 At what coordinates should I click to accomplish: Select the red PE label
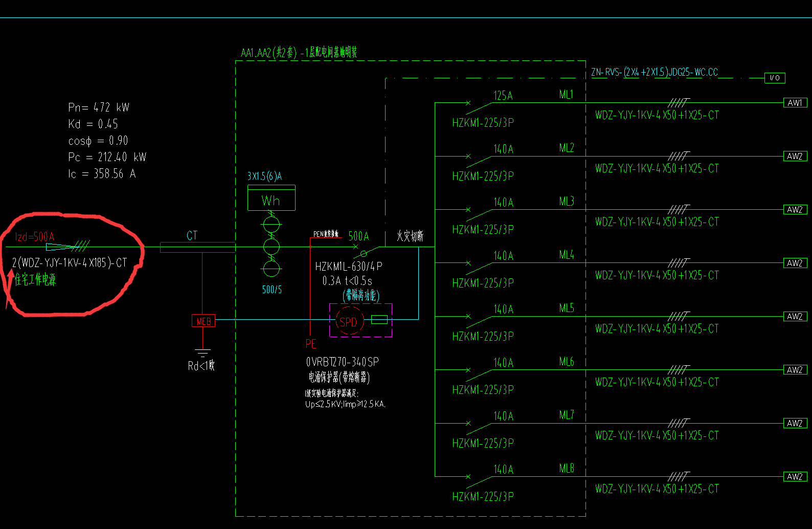coord(311,344)
